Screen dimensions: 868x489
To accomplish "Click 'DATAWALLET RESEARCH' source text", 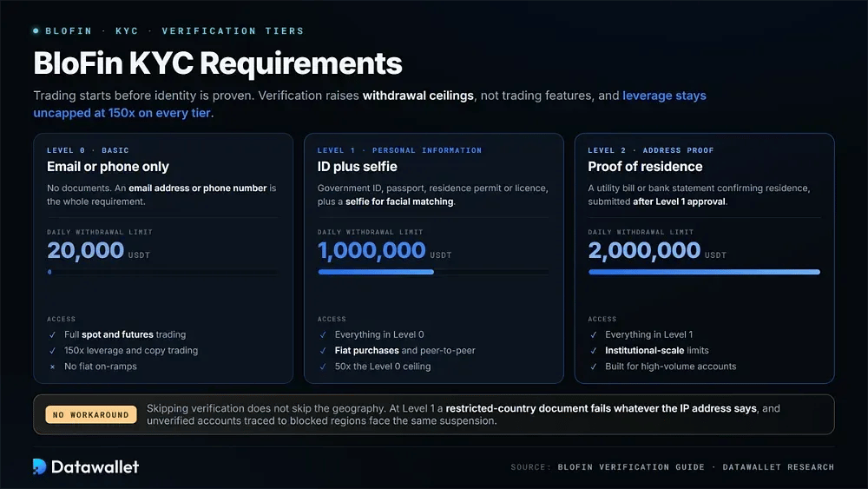I will click(779, 466).
